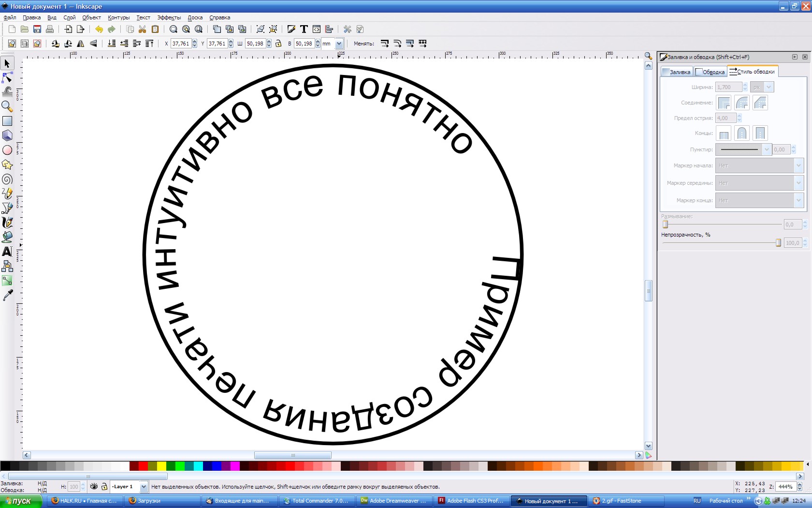Toggle the Layer 1 lock icon
The width and height of the screenshot is (812, 508).
104,487
